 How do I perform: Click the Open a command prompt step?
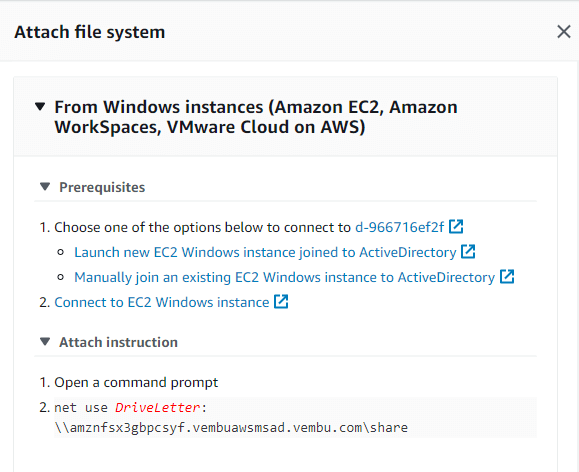136,383
